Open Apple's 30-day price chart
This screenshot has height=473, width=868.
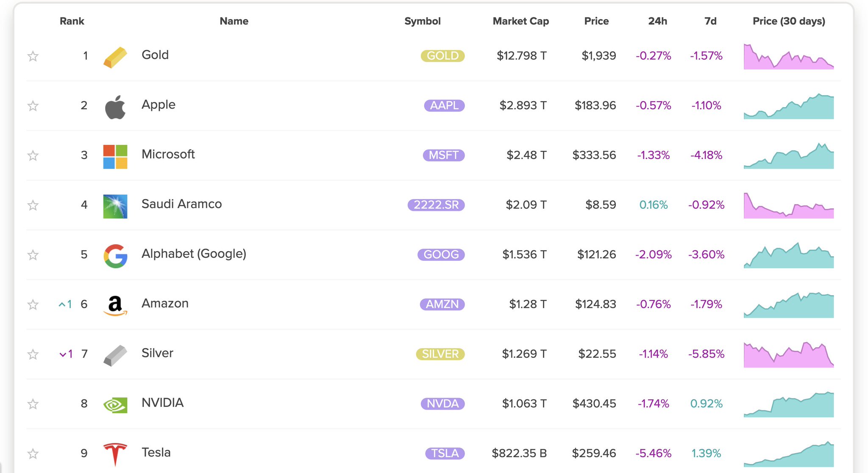789,106
